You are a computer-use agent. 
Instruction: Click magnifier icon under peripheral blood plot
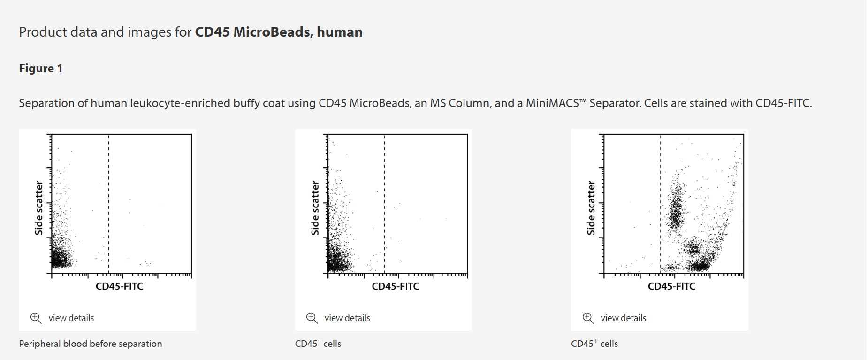[x=36, y=318]
